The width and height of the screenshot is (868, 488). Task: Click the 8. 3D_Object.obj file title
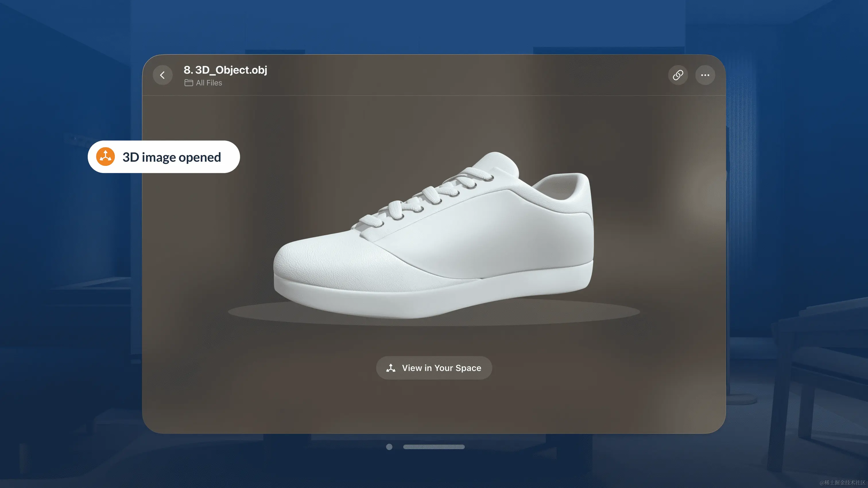click(x=225, y=70)
